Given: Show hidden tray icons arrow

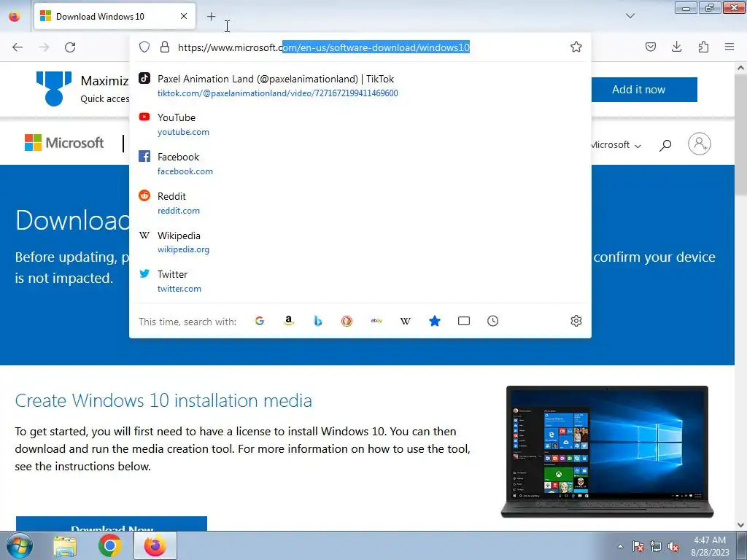Looking at the screenshot, I should click(620, 546).
